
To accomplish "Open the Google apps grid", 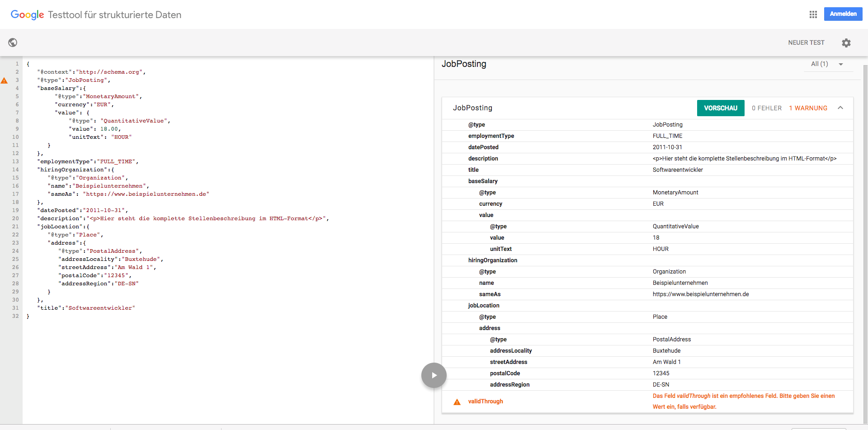I will [813, 14].
